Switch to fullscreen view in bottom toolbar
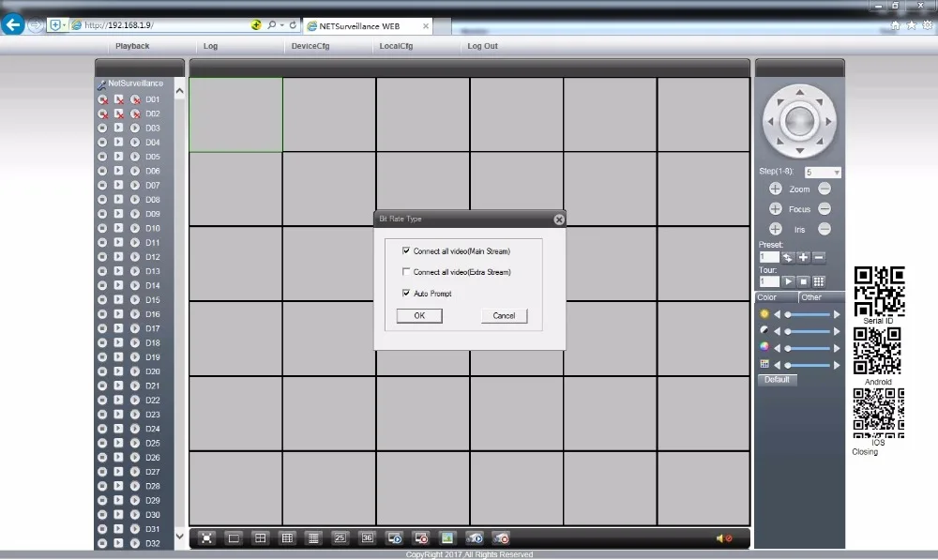This screenshot has height=560, width=938. pyautogui.click(x=206, y=537)
